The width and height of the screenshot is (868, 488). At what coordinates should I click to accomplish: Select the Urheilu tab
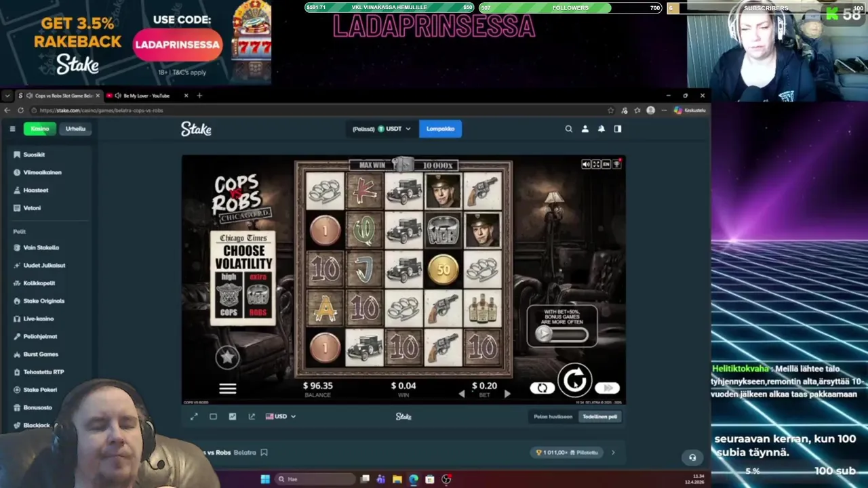[75, 129]
